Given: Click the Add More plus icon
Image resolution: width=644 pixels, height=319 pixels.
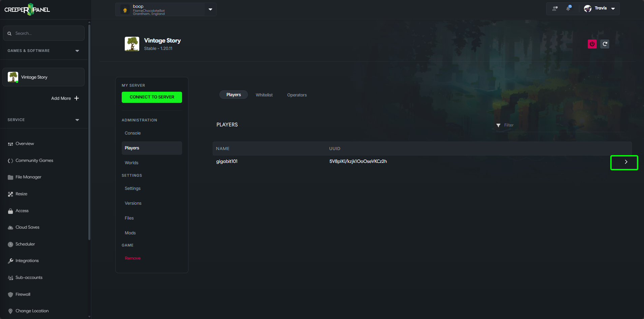Looking at the screenshot, I should click(77, 98).
